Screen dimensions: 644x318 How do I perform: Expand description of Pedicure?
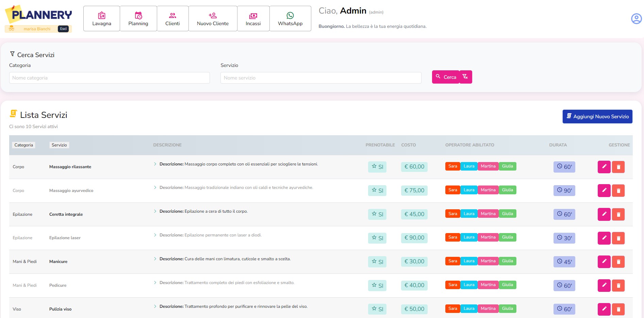tap(155, 283)
